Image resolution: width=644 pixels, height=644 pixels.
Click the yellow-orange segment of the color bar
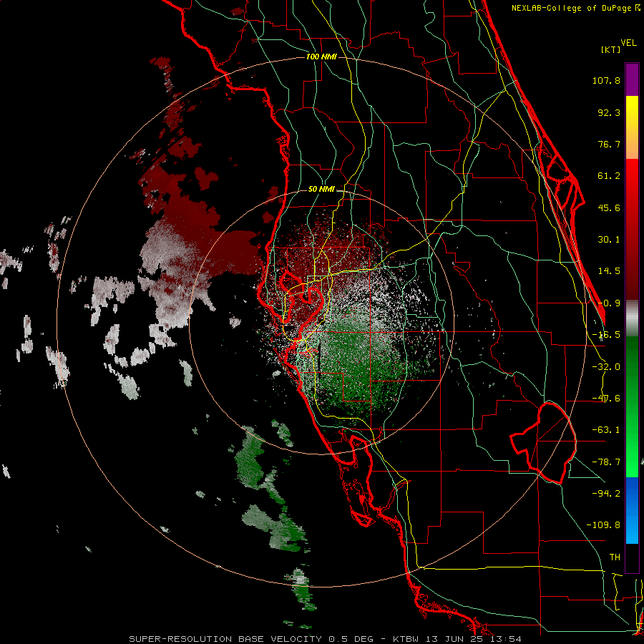pyautogui.click(x=632, y=127)
